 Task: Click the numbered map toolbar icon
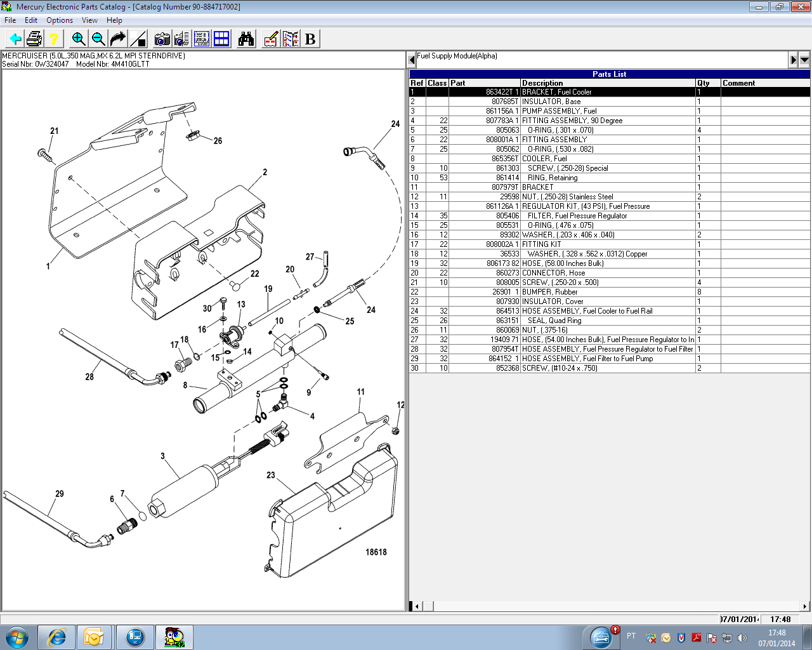coord(291,39)
